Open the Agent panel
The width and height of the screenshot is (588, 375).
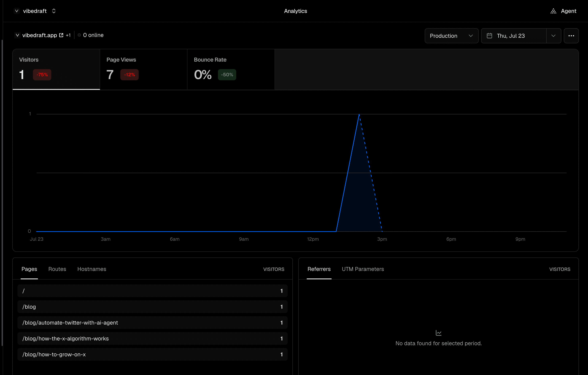click(x=563, y=11)
